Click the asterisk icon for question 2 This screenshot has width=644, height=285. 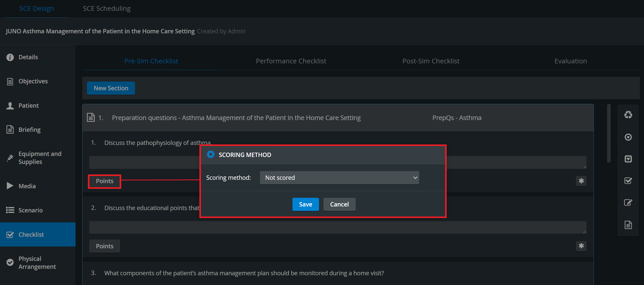point(581,246)
